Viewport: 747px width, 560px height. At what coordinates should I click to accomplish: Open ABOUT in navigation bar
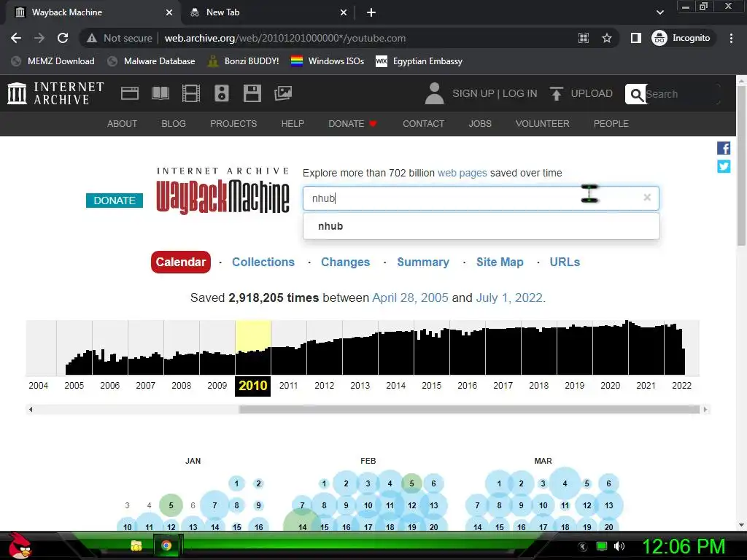(x=122, y=123)
